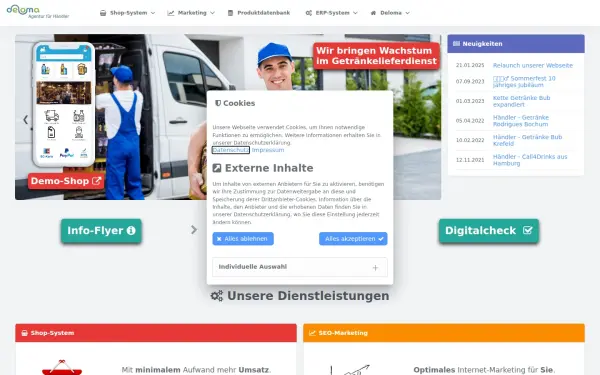Click the Info-Flyer info icon
Viewport: 600px width, 375px height.
click(x=131, y=230)
